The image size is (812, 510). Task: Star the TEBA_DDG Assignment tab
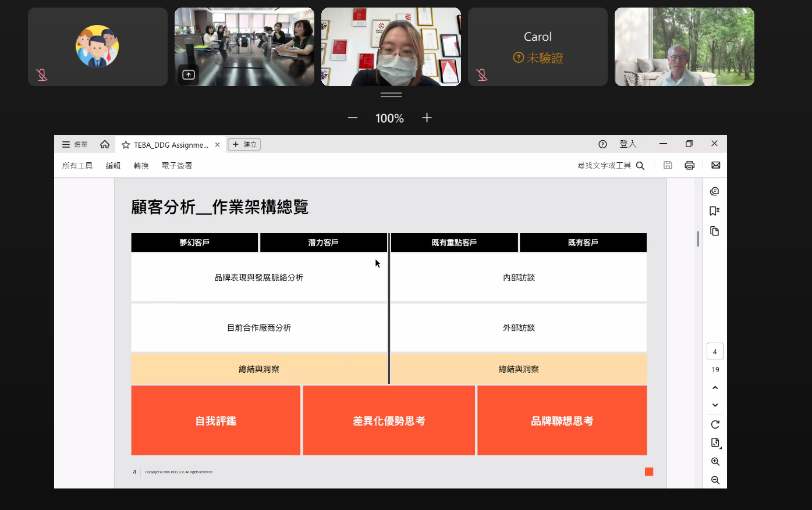126,145
